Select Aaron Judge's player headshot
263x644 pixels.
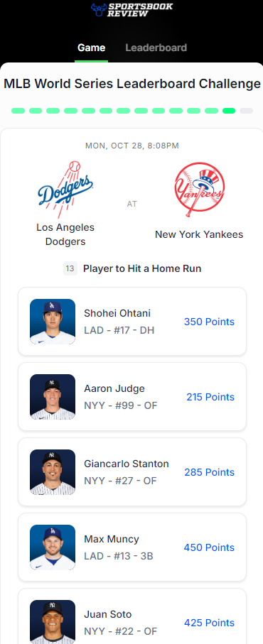pos(53,397)
